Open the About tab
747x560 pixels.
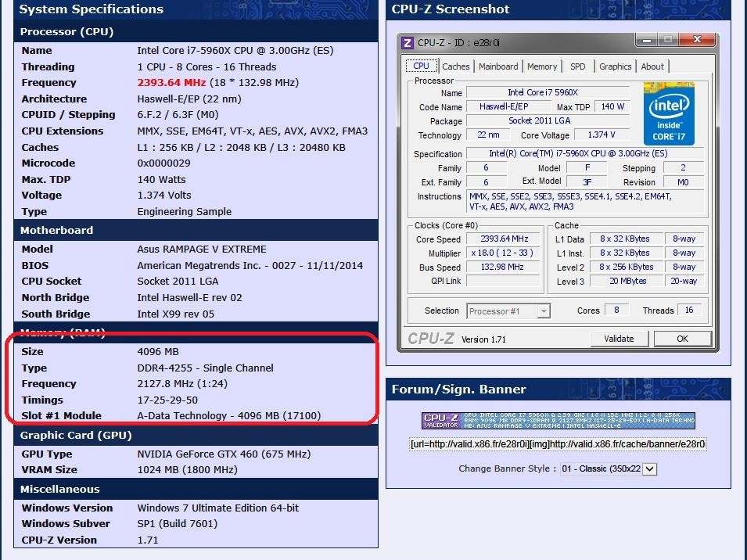pyautogui.click(x=652, y=66)
